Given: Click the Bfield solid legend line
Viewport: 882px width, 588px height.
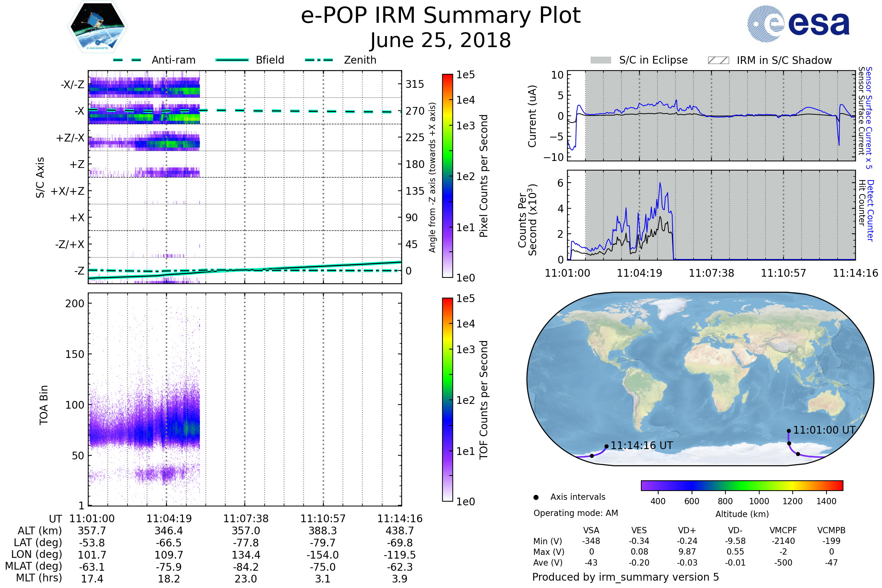Looking at the screenshot, I should click(232, 60).
